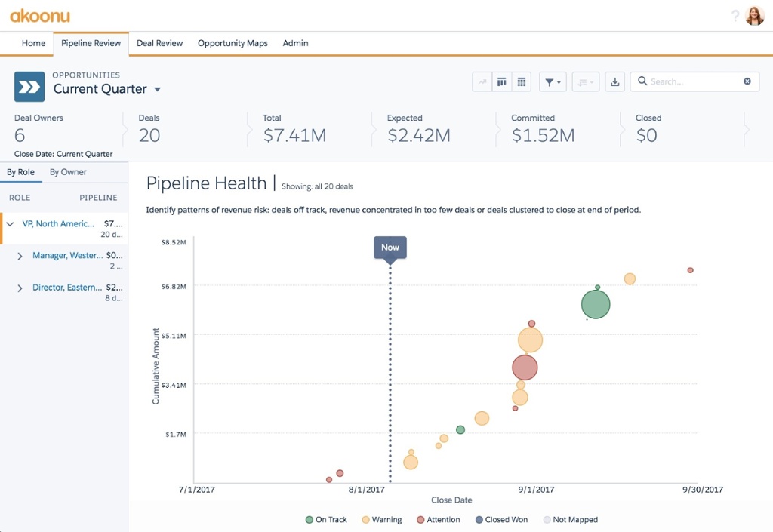The height and width of the screenshot is (532, 773).
Task: Switch to the Deal Review tab
Action: [x=159, y=43]
